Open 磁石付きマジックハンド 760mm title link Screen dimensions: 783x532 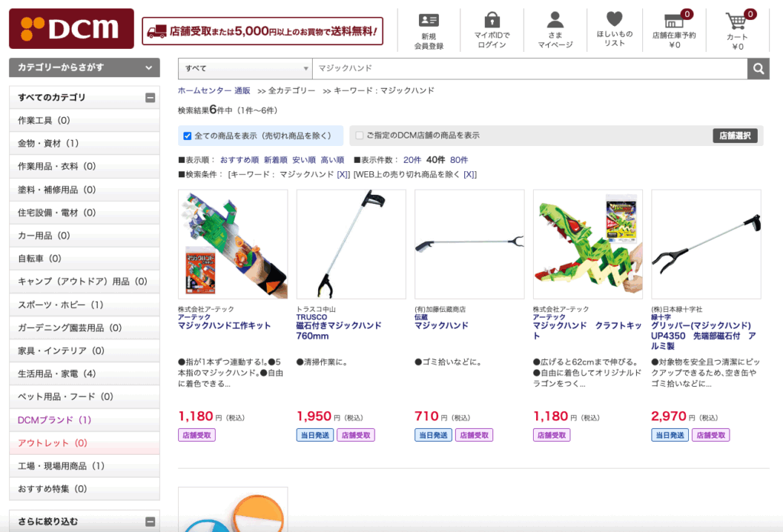click(x=339, y=331)
